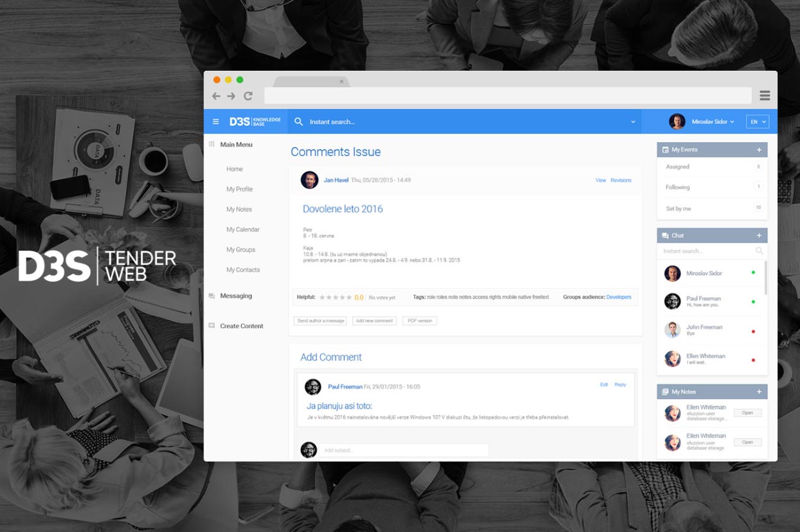Click Miroslav Sidor avatar in header
Viewport: 800px width, 532px height.
[x=676, y=121]
